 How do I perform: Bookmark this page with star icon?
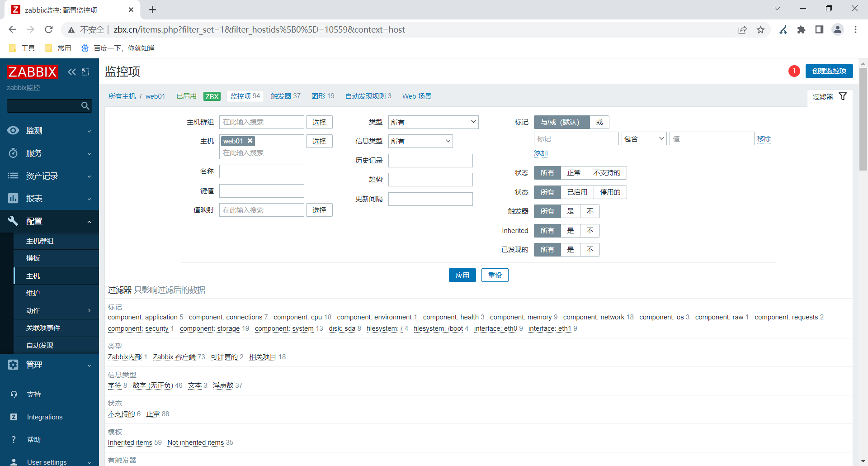point(761,30)
